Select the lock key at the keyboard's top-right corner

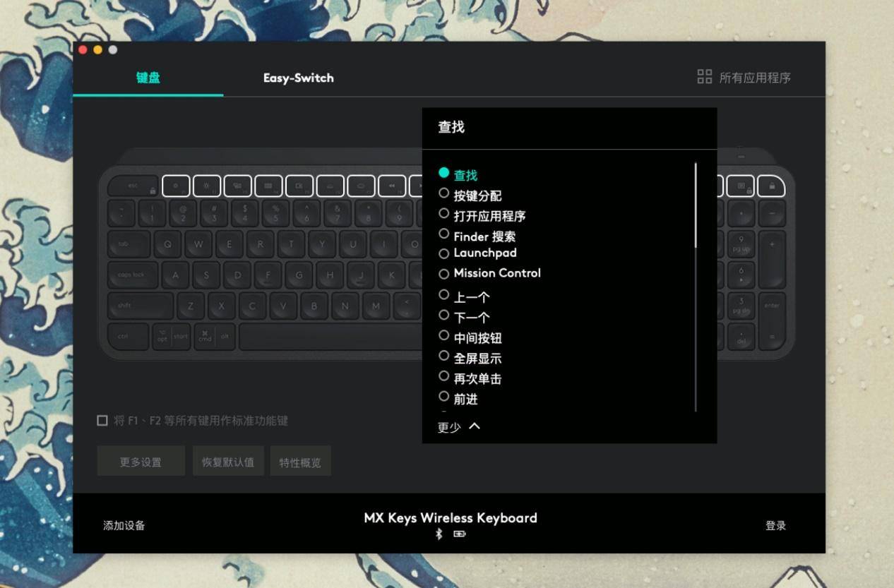(771, 186)
